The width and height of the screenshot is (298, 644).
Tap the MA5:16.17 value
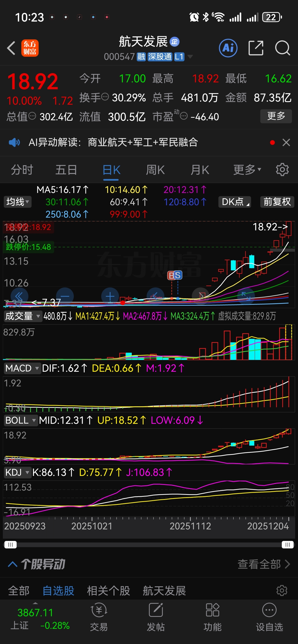point(62,190)
